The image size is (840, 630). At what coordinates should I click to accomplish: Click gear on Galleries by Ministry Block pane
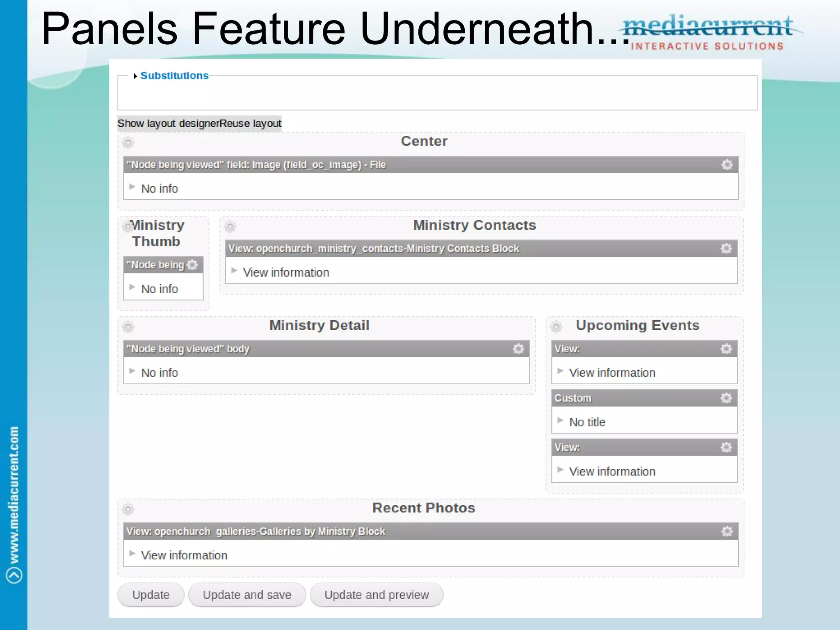coord(727,531)
